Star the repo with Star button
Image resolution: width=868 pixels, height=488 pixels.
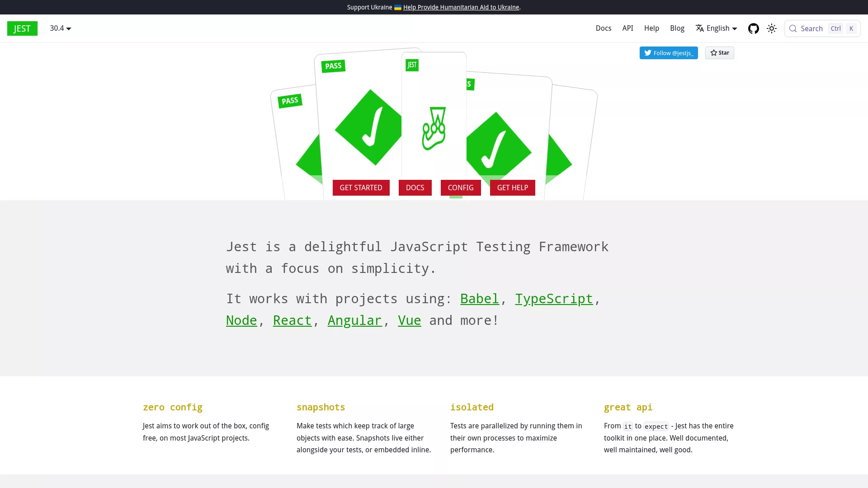tap(720, 53)
